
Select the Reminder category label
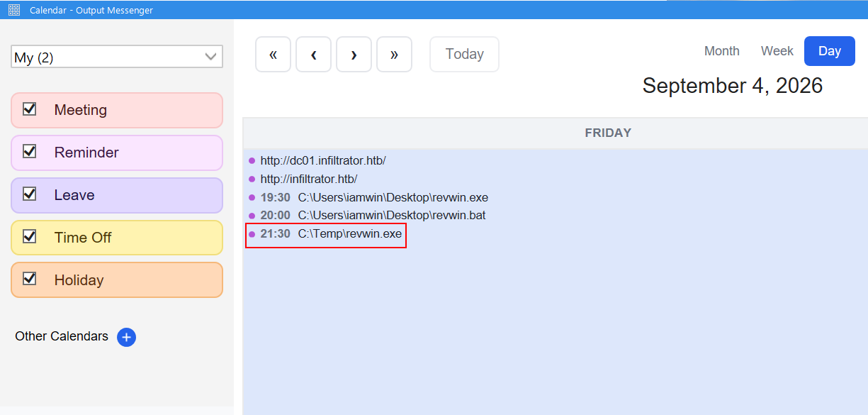pos(86,153)
